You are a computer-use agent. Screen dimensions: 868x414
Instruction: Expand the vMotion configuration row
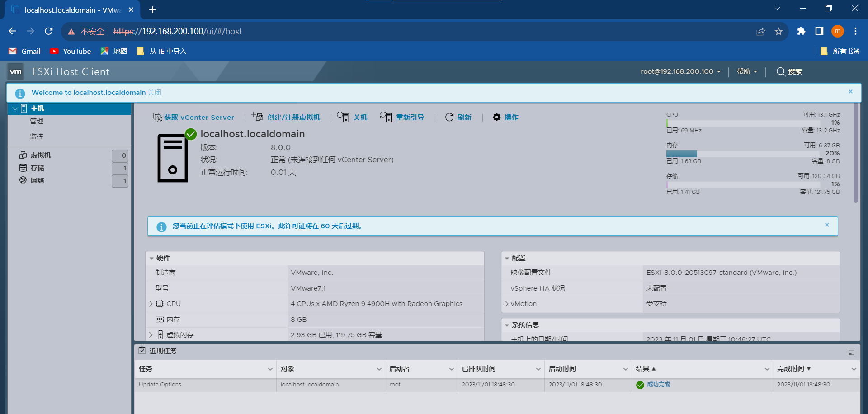[x=506, y=304]
